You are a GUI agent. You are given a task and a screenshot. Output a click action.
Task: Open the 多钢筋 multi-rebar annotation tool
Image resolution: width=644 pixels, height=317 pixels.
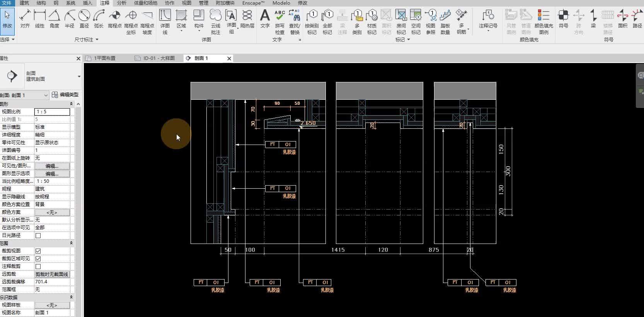coord(462,22)
